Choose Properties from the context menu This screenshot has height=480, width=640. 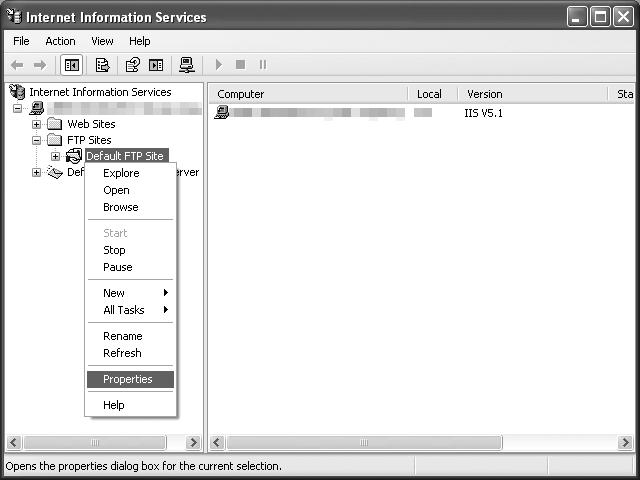[x=131, y=379]
